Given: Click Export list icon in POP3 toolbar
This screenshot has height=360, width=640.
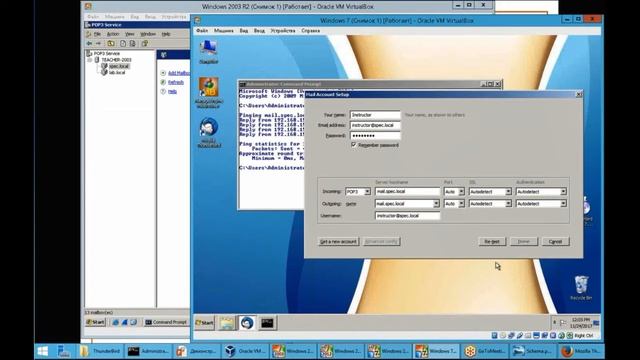Looking at the screenshot, I should point(133,43).
